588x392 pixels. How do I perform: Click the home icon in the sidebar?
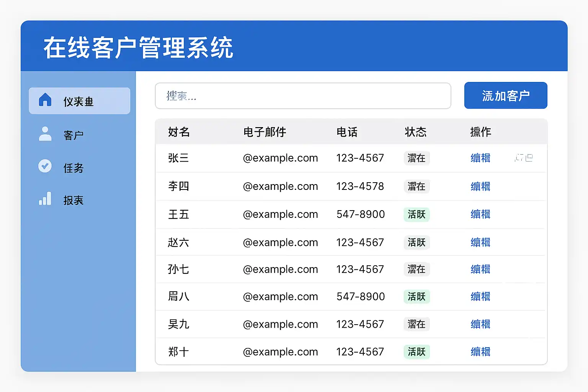(x=45, y=100)
